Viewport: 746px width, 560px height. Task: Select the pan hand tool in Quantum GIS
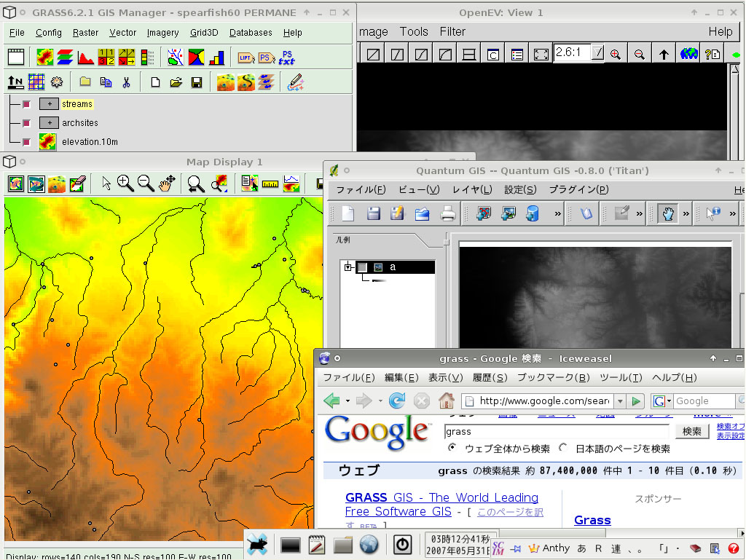click(x=668, y=213)
